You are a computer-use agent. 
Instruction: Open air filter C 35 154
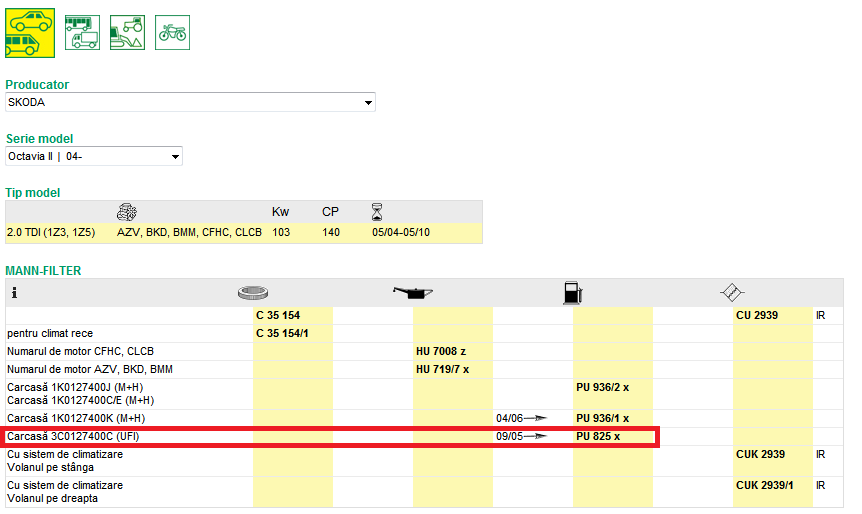(x=278, y=316)
